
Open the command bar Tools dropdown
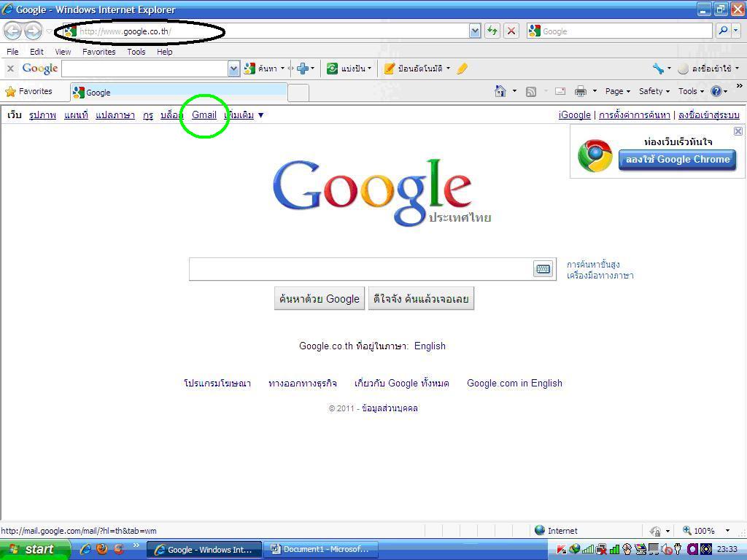pyautogui.click(x=691, y=91)
